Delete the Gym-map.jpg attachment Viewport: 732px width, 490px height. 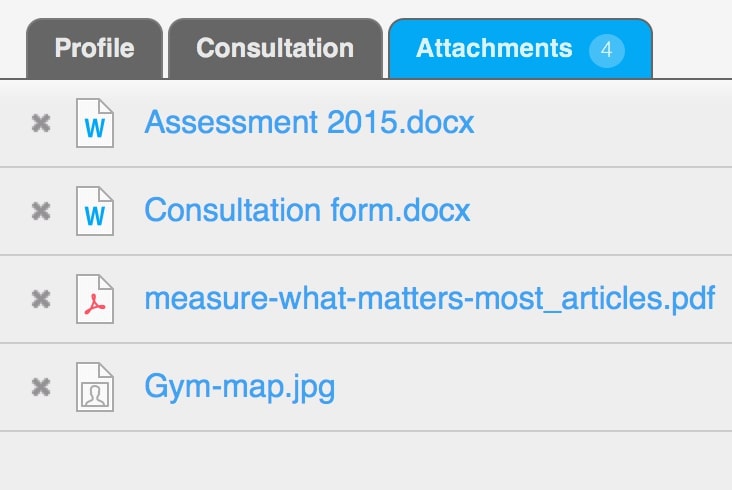pyautogui.click(x=41, y=387)
